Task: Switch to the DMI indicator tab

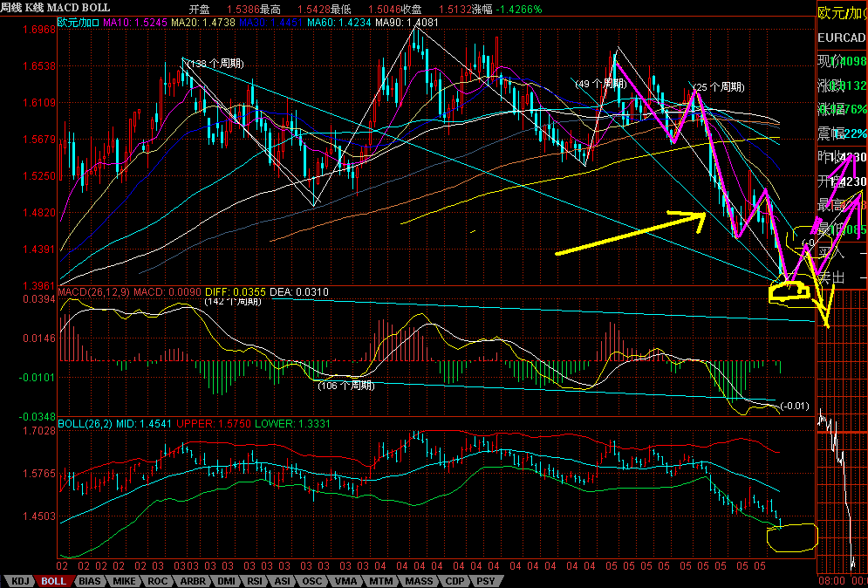Action: [225, 581]
